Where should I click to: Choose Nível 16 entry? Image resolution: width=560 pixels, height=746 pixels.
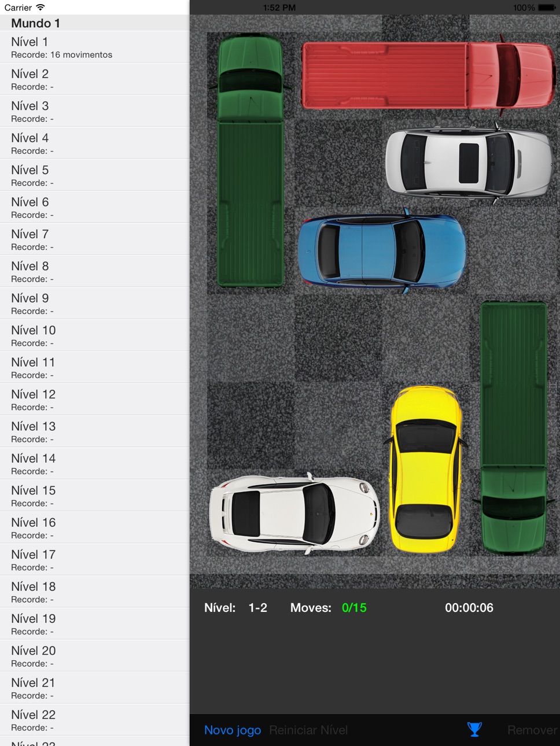94,527
